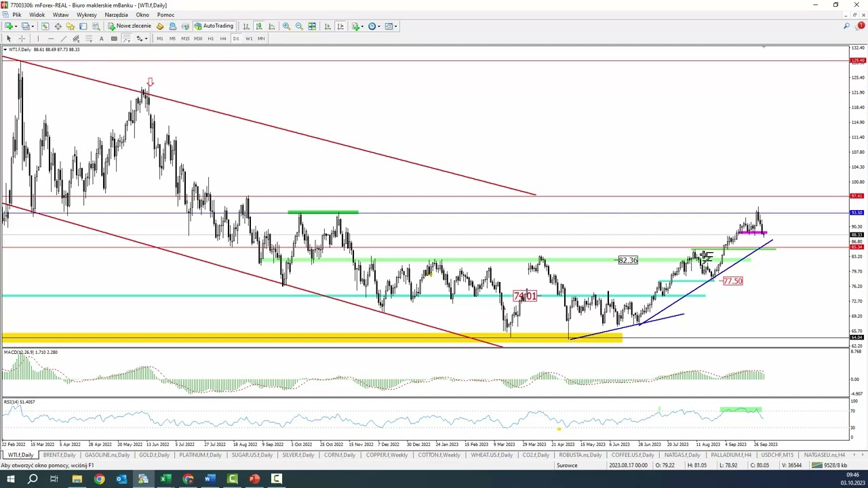Toggle the Navigator panel star-folder icon
The image size is (868, 488).
pos(71,26)
